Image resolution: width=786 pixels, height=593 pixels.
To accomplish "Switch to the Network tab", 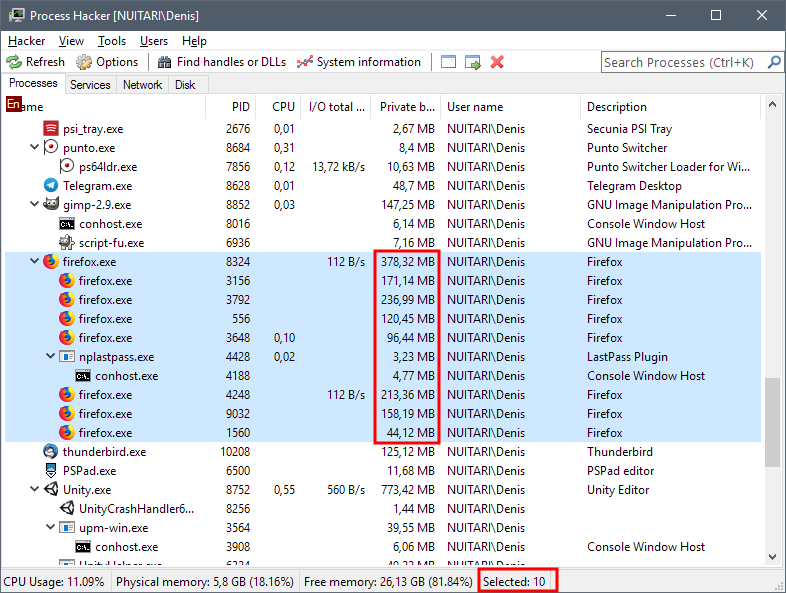I will click(x=142, y=85).
